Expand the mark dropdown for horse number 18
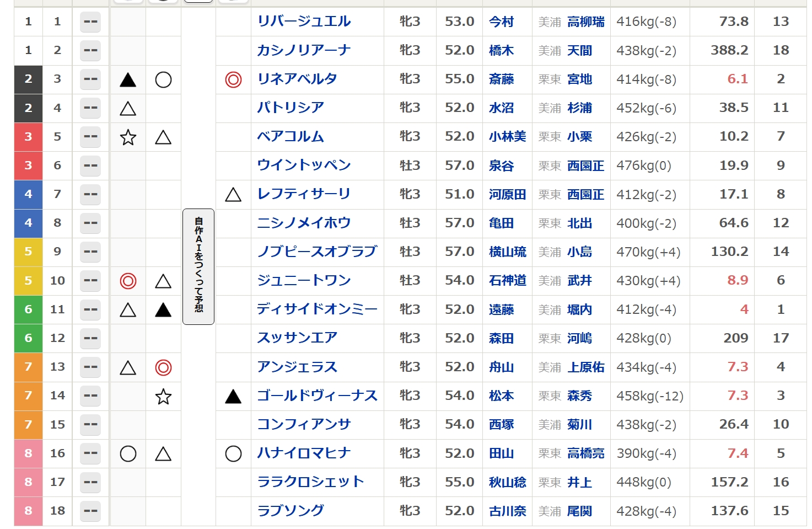Viewport: 812px width, 529px height. click(x=90, y=511)
